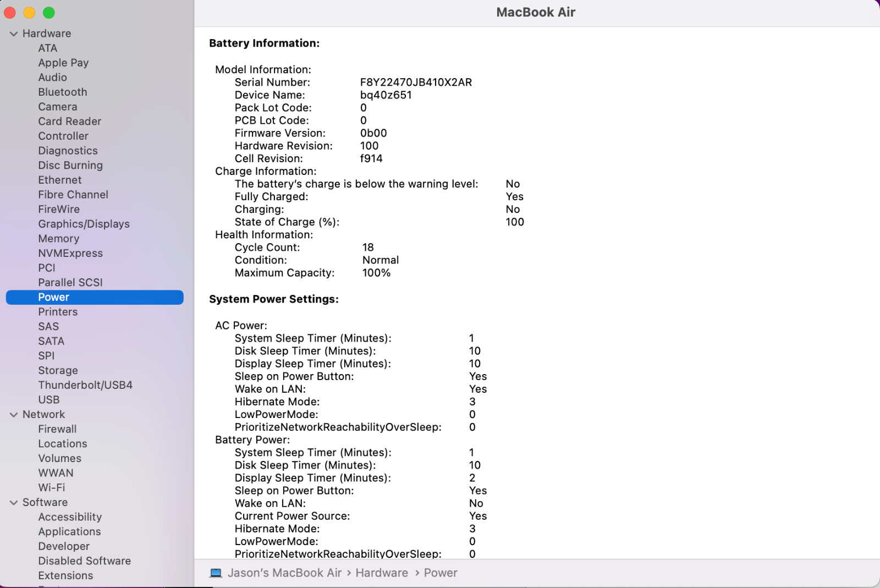The height and width of the screenshot is (588, 880).
Task: Click the battery serial number value
Action: (416, 83)
